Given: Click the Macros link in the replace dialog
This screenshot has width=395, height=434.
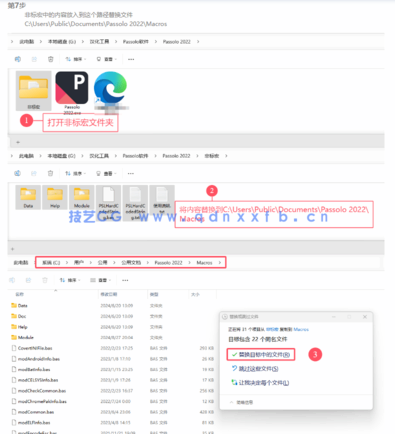Looking at the screenshot, I should click(301, 329).
